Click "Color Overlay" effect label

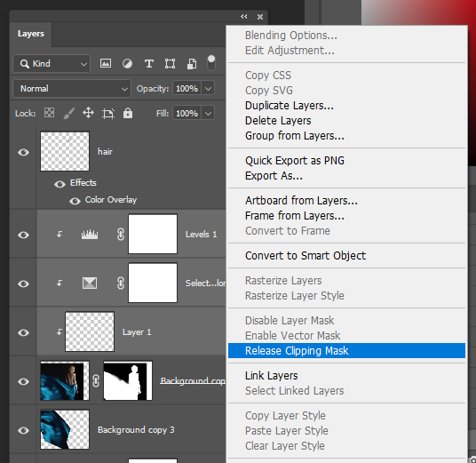click(111, 200)
